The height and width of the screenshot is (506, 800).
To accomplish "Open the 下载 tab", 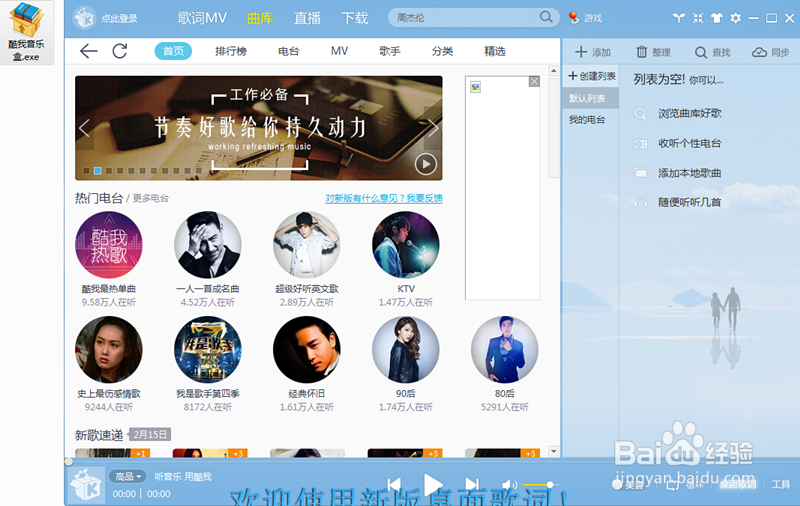I will point(355,18).
